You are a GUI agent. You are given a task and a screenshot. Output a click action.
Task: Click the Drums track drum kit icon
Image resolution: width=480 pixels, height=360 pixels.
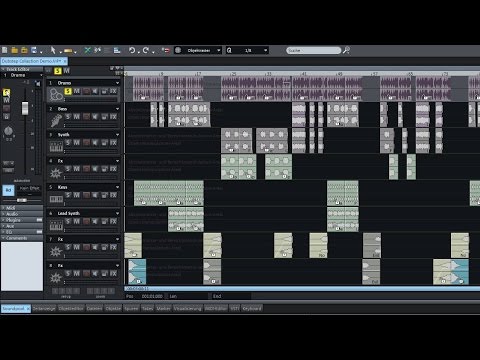[x=56, y=95]
